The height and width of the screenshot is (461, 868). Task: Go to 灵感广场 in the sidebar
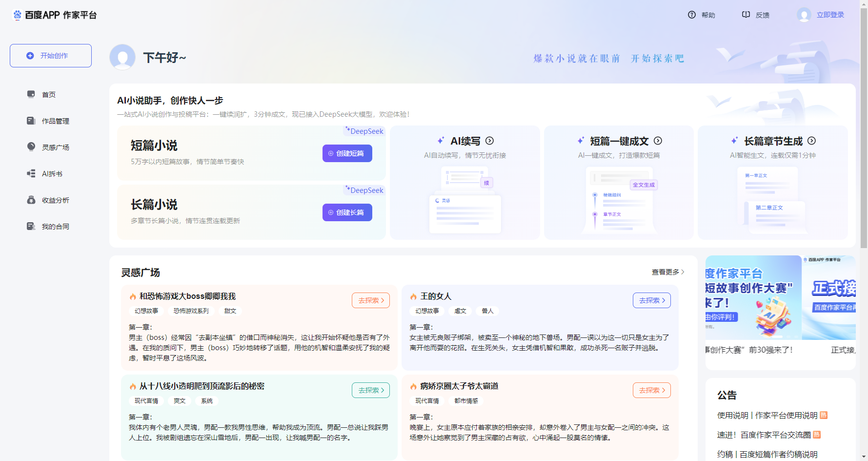coord(56,147)
